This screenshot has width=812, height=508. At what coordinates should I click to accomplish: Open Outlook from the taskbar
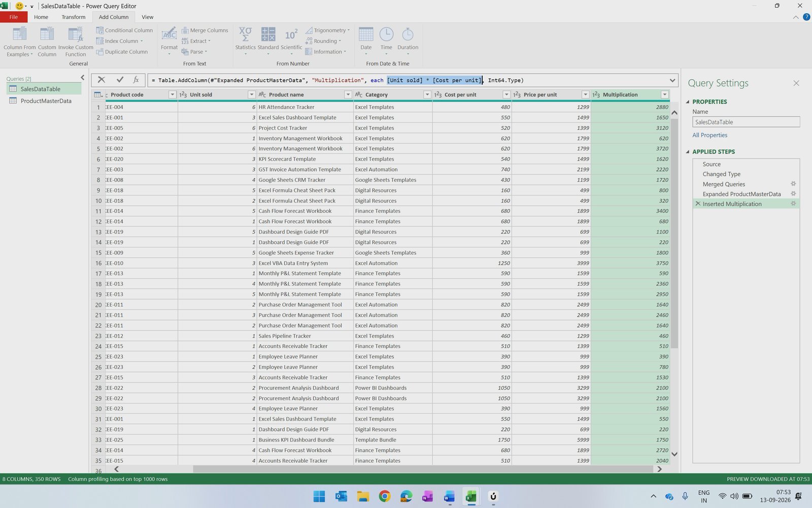coord(341,496)
